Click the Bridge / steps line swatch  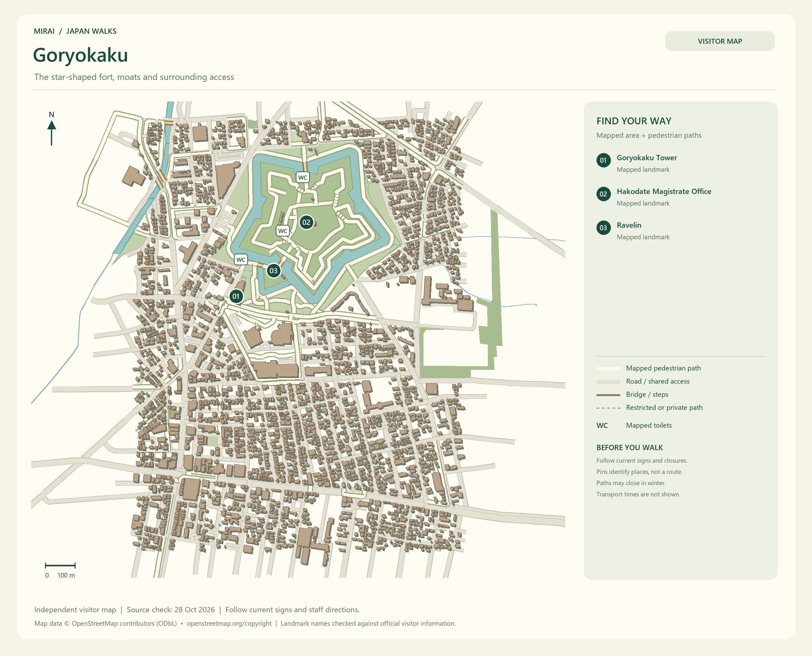[608, 395]
